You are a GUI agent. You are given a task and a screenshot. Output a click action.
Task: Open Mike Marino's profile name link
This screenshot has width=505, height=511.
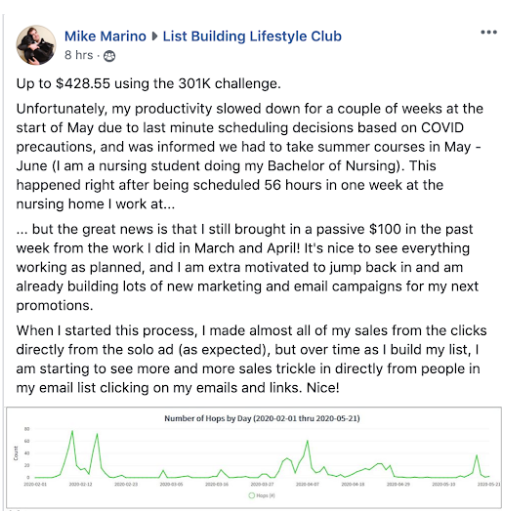(x=105, y=36)
